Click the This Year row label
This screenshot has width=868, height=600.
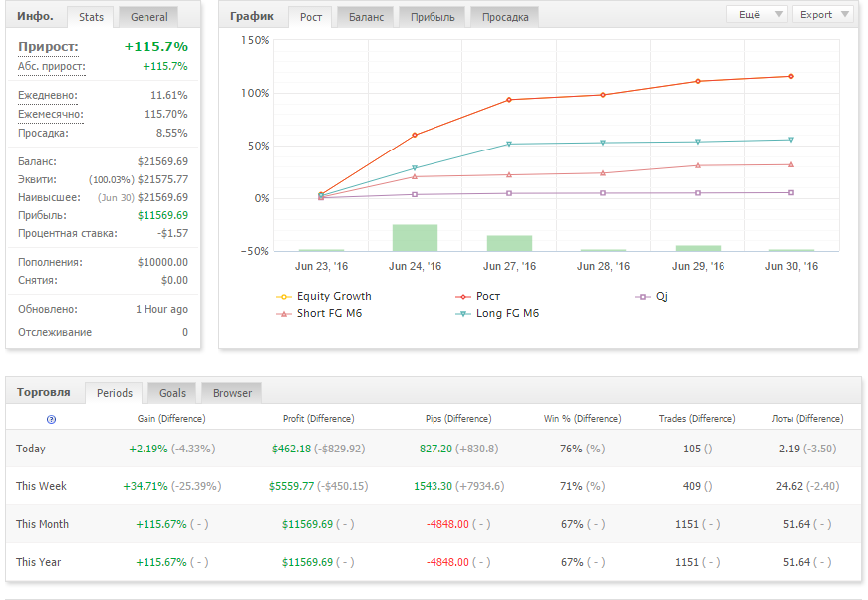click(38, 562)
